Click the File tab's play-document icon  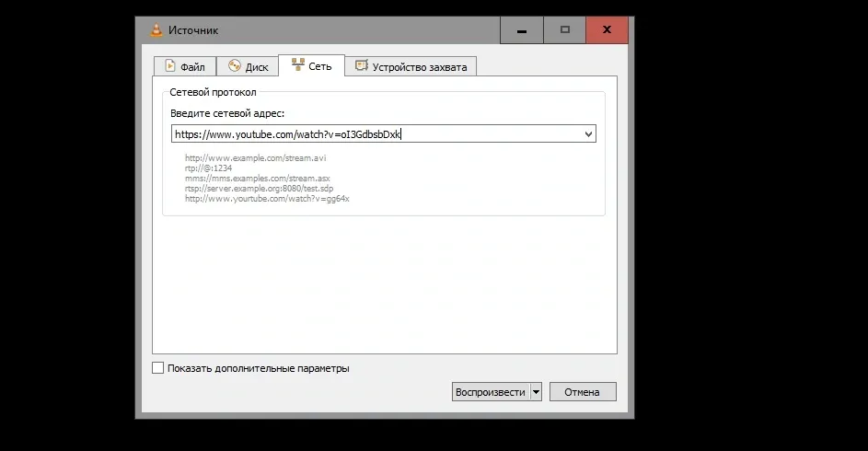click(170, 66)
